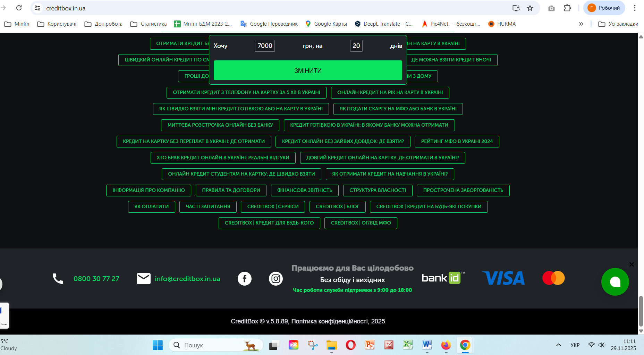Screen dimensions: 644x355
Task: Open ОНЛАЙН КРЕДИТ НА РІК НА КАРТУ link
Action: (390, 93)
